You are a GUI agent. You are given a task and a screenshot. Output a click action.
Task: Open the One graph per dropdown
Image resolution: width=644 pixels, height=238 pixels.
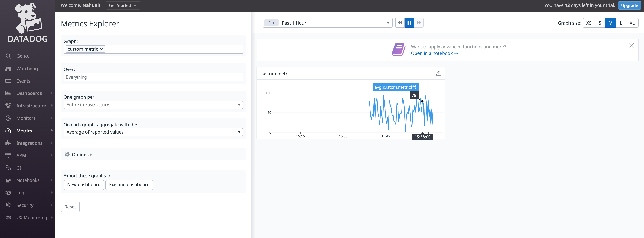153,105
